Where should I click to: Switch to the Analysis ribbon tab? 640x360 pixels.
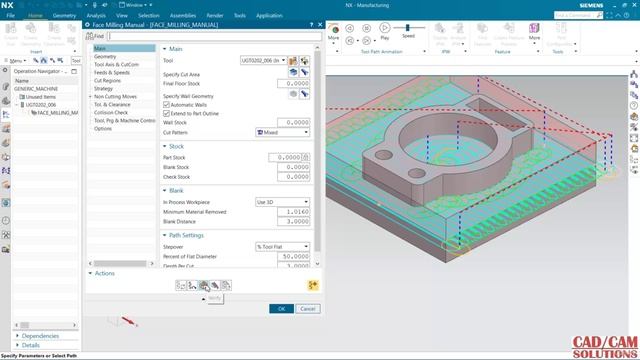coord(96,16)
